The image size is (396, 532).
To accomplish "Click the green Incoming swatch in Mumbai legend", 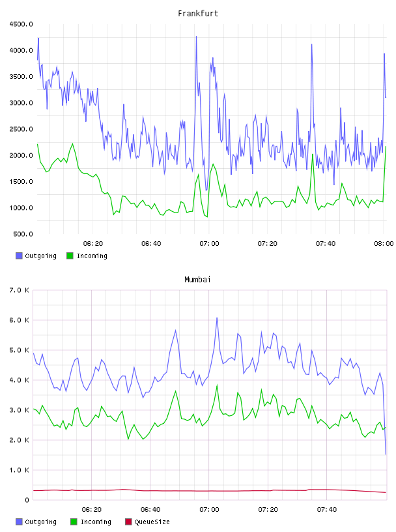I will (74, 522).
